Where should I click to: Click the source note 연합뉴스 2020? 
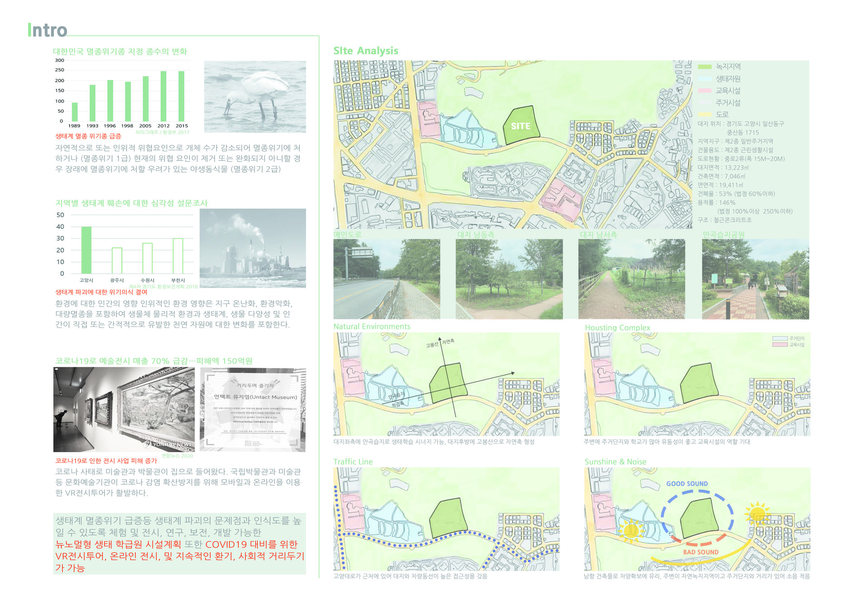177,456
